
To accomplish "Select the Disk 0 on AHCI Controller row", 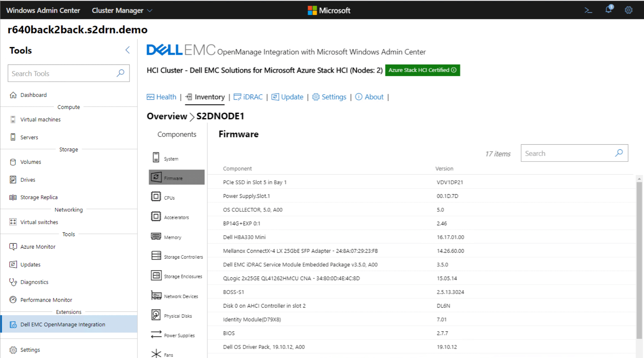I will coord(422,306).
